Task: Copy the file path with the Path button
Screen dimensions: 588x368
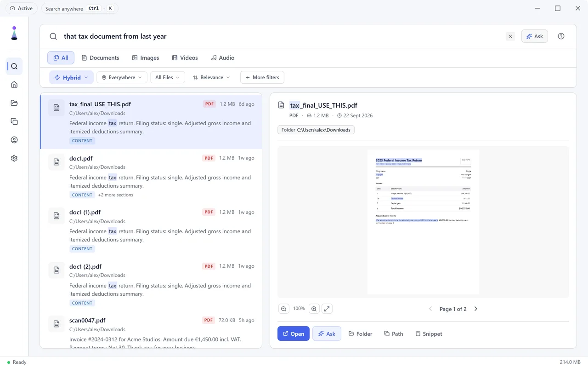Action: [394, 333]
